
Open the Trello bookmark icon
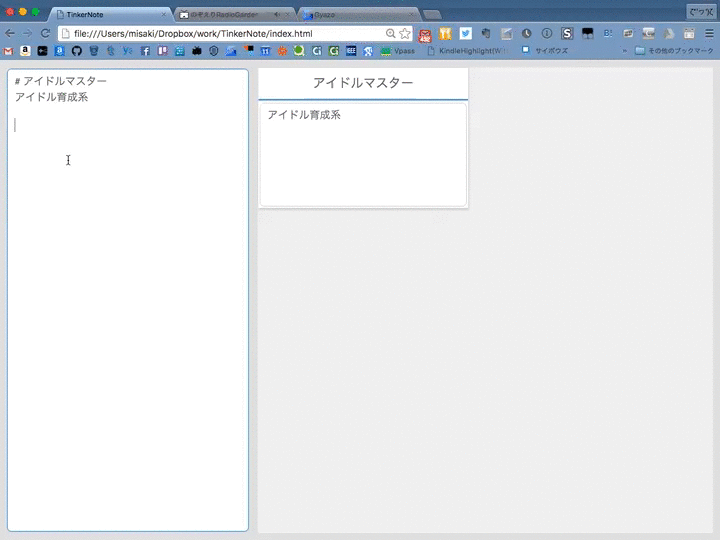coord(163,51)
